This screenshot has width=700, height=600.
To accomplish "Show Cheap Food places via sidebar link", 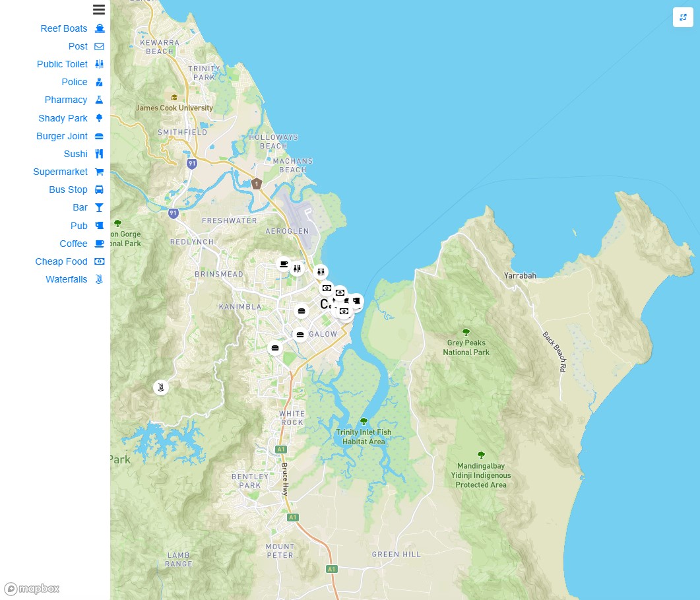I will click(61, 261).
